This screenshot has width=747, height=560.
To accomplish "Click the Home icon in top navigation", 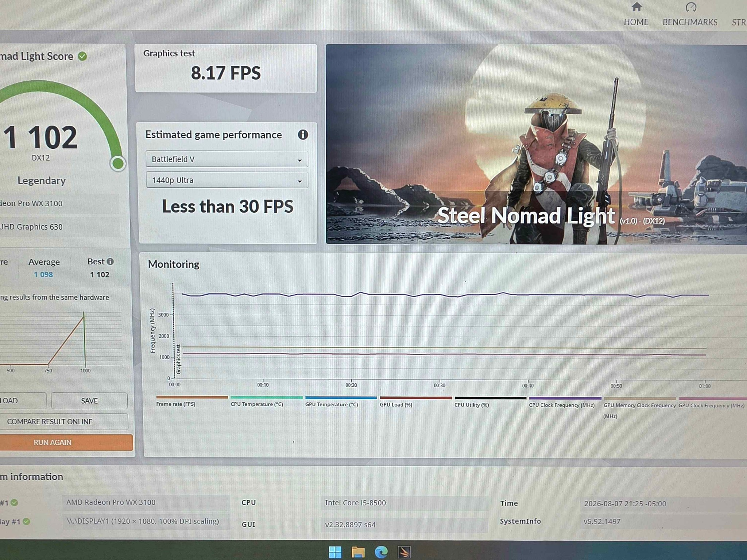I will pyautogui.click(x=636, y=7).
